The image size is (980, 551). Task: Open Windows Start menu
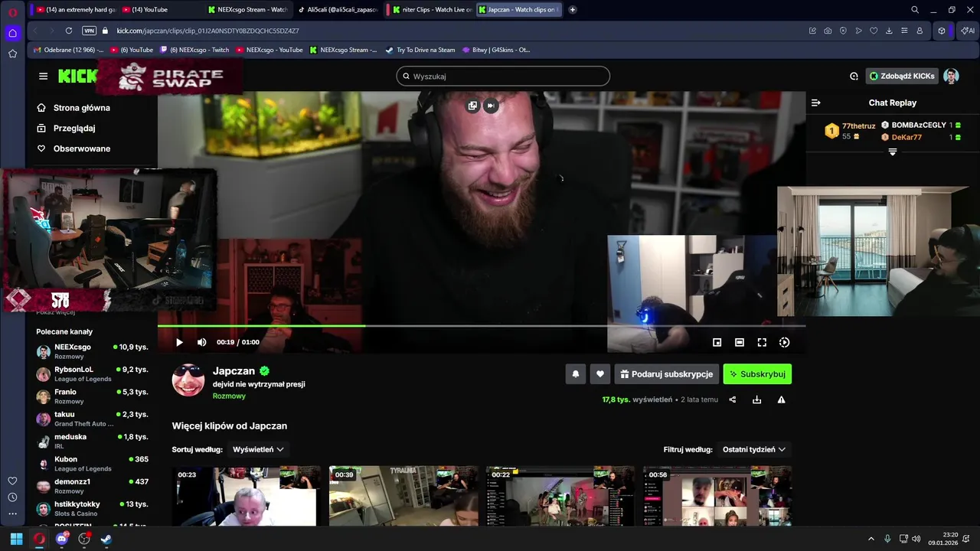[16, 539]
